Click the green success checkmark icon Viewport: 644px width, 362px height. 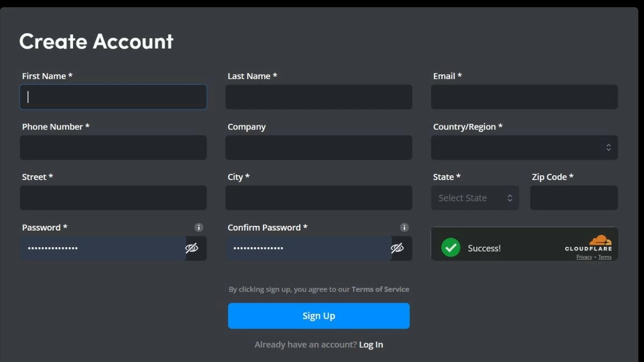point(451,248)
